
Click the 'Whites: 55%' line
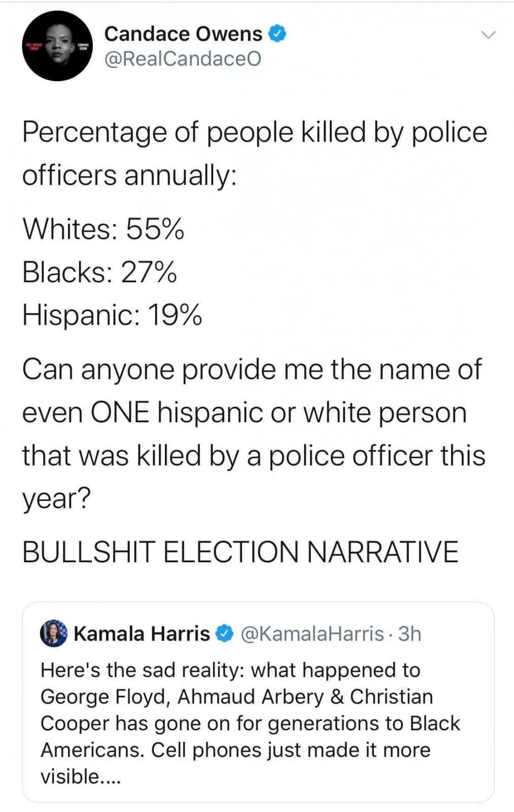click(x=103, y=228)
